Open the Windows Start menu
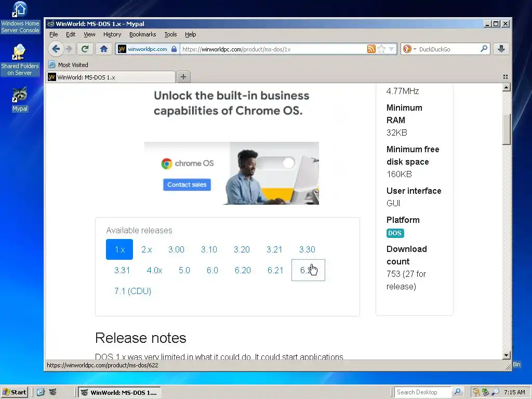This screenshot has width=532, height=399. [x=14, y=392]
